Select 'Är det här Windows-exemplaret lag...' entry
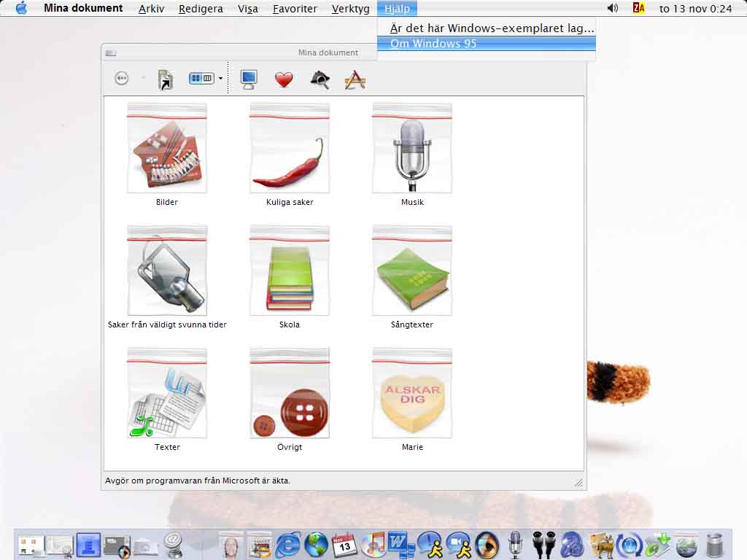 [487, 28]
